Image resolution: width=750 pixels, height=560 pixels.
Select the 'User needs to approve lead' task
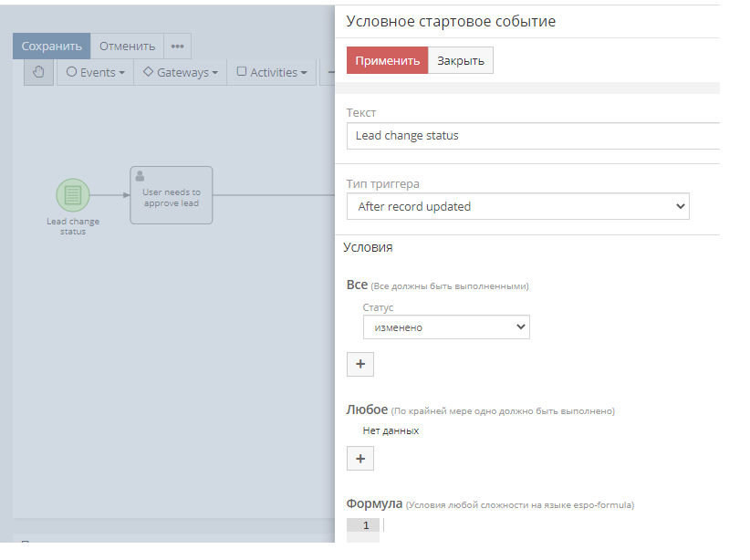[x=172, y=194]
